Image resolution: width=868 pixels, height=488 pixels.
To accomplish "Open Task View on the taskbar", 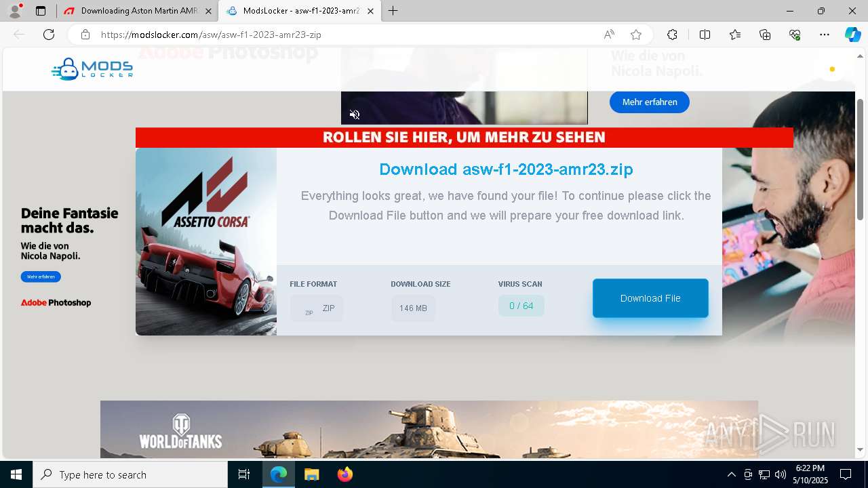I will pyautogui.click(x=244, y=474).
